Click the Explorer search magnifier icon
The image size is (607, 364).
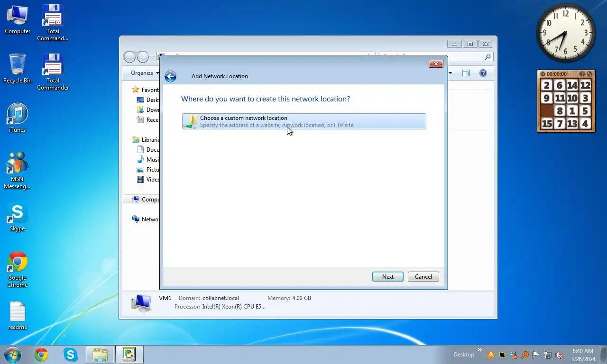(487, 57)
